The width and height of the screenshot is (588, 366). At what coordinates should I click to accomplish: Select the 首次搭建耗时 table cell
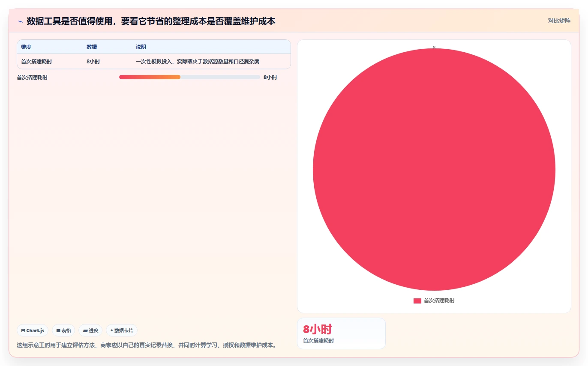[36, 62]
